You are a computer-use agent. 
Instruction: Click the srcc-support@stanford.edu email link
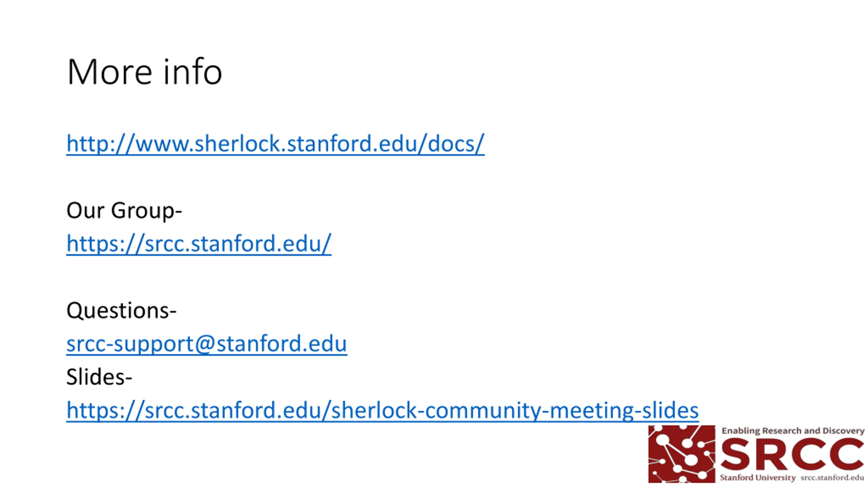[207, 344]
